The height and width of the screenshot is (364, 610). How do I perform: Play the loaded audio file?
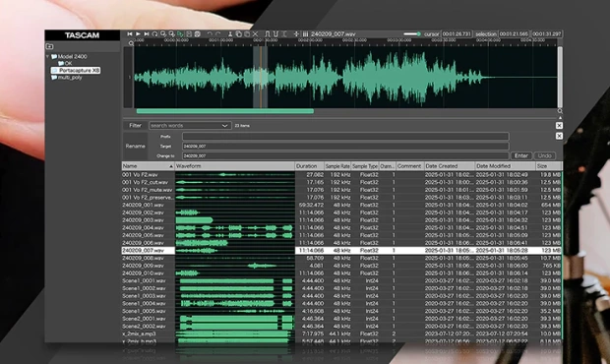point(138,34)
